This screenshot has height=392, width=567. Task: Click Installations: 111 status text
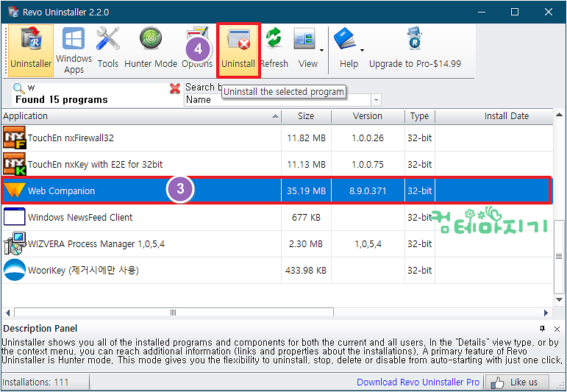[35, 382]
